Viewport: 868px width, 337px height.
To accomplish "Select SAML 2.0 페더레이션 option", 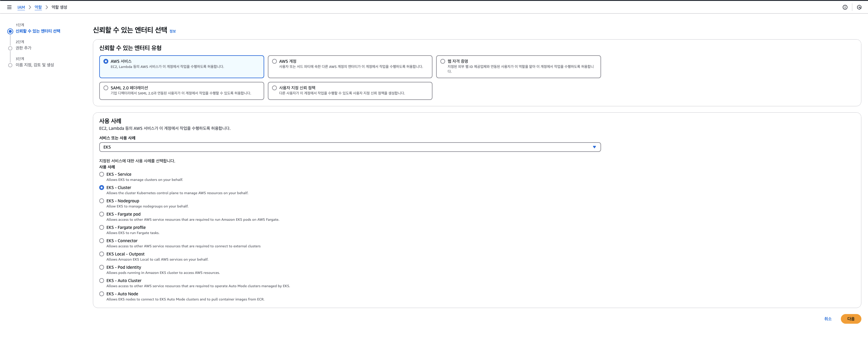I will tap(106, 88).
